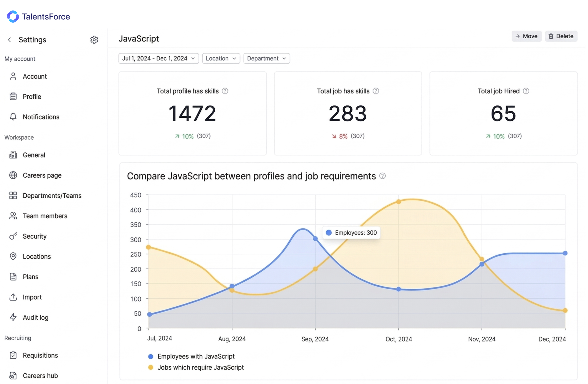Image resolution: width=588 pixels, height=384 pixels.
Task: Click the Delete button
Action: (x=561, y=36)
